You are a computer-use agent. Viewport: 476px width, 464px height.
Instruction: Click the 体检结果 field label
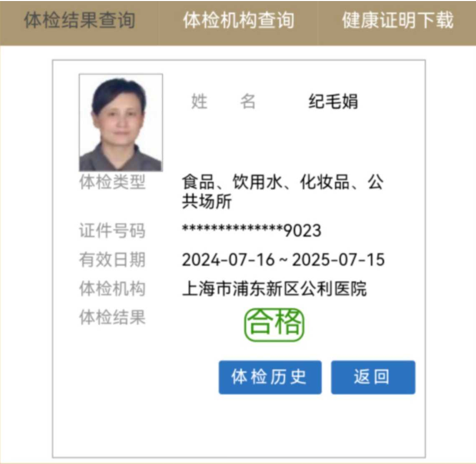click(112, 317)
